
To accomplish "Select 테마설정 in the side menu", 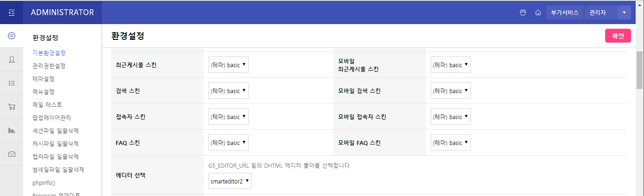I will pos(43,79).
